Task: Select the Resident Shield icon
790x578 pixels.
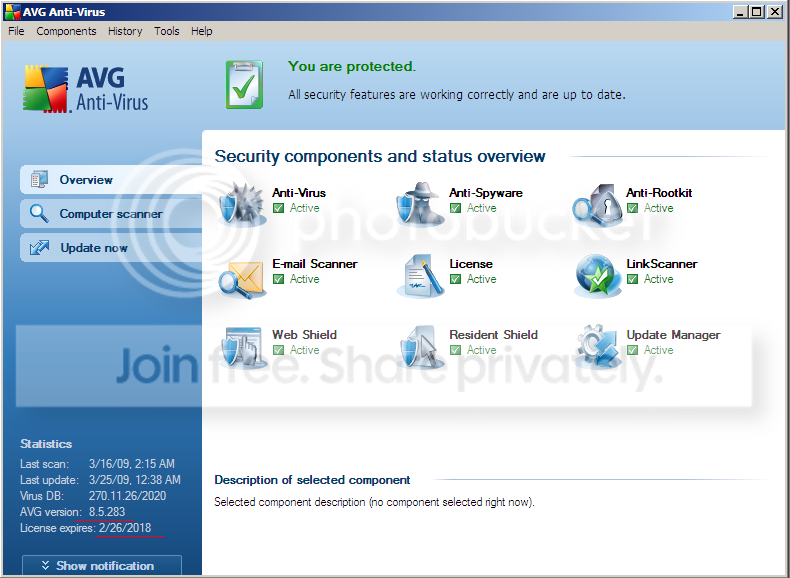Action: [419, 347]
